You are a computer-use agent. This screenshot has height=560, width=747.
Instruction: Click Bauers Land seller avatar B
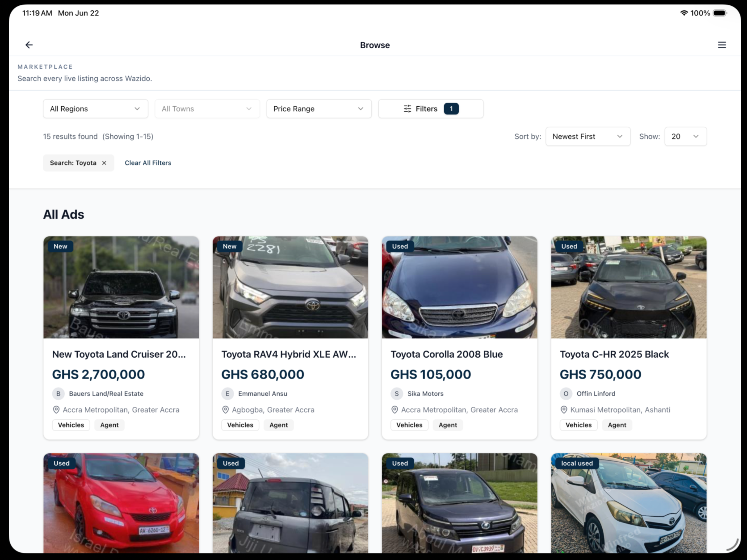[x=58, y=394]
